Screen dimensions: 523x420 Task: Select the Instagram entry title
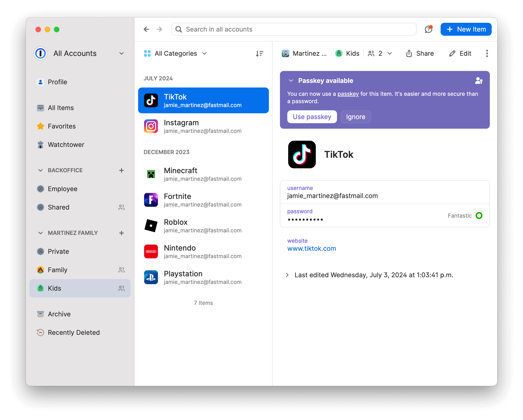[181, 123]
